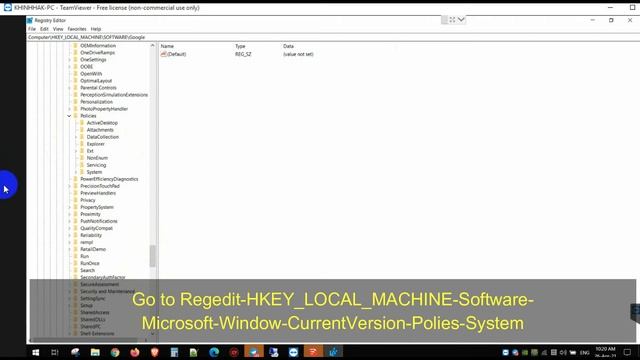Screen dimensions: 640x360
Task: Select the RunOnce key
Action: 90,263
